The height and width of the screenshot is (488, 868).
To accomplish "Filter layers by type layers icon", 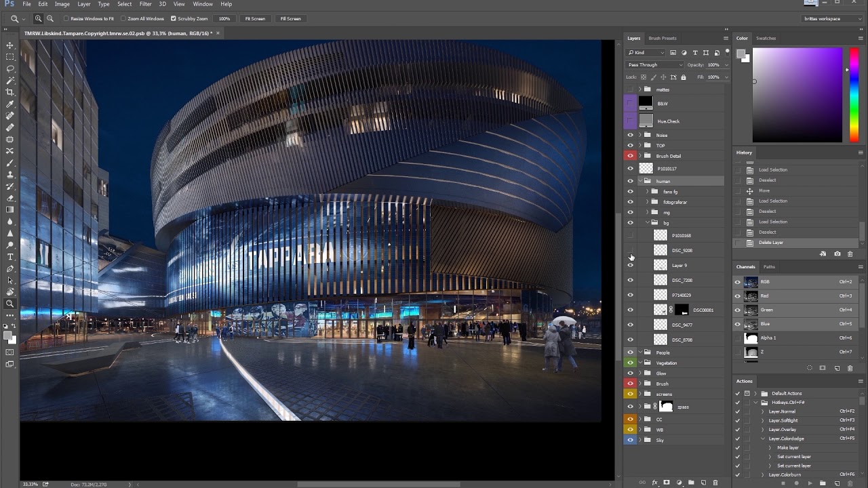I will [x=695, y=52].
